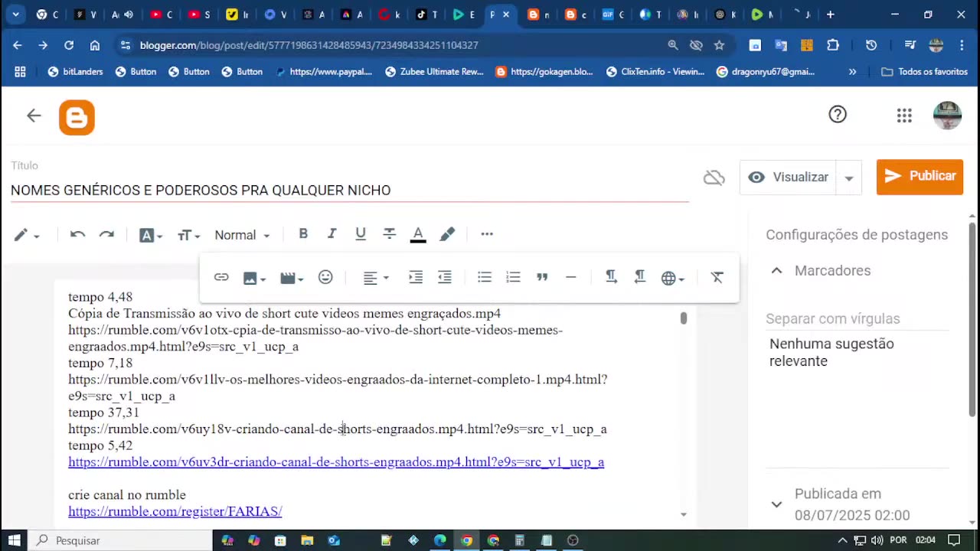Bookmark this page with the star

click(719, 45)
